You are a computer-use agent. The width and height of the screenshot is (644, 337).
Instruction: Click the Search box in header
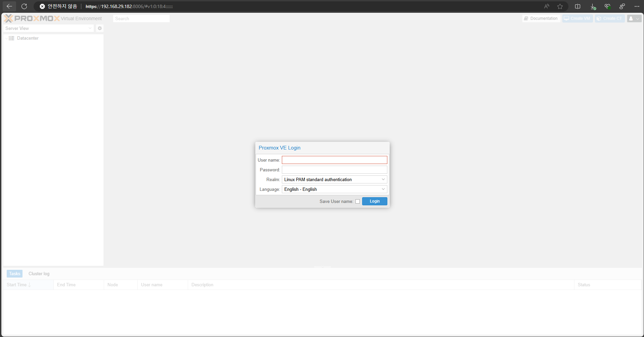pos(141,18)
